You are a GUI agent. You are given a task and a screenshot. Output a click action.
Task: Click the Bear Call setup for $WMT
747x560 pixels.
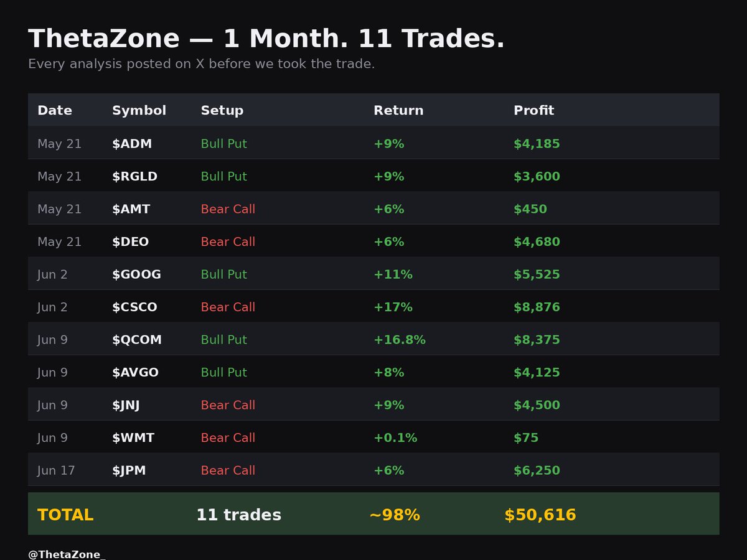tap(228, 438)
